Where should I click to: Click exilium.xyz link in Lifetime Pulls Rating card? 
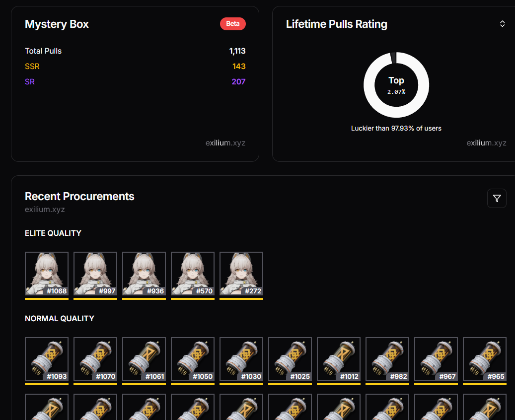pos(486,143)
